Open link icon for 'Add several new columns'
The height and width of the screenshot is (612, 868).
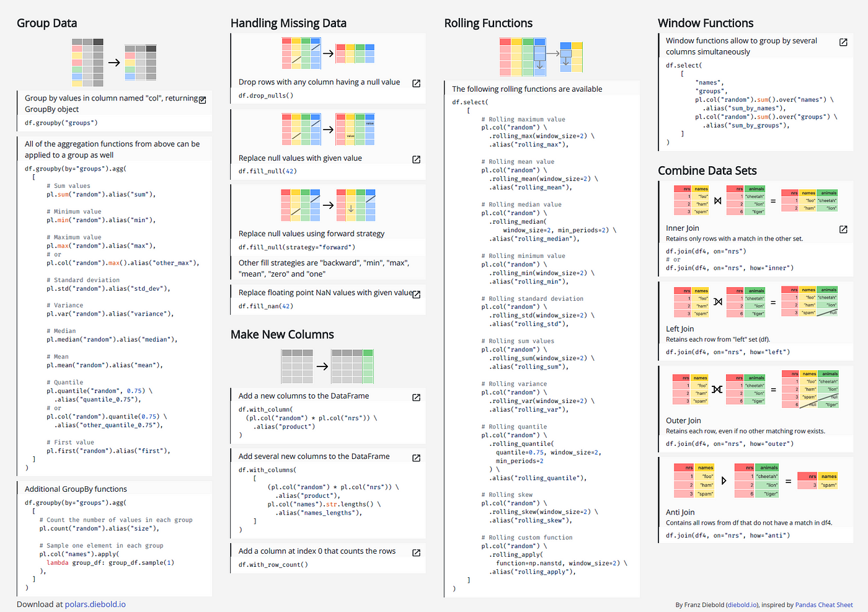click(x=417, y=458)
